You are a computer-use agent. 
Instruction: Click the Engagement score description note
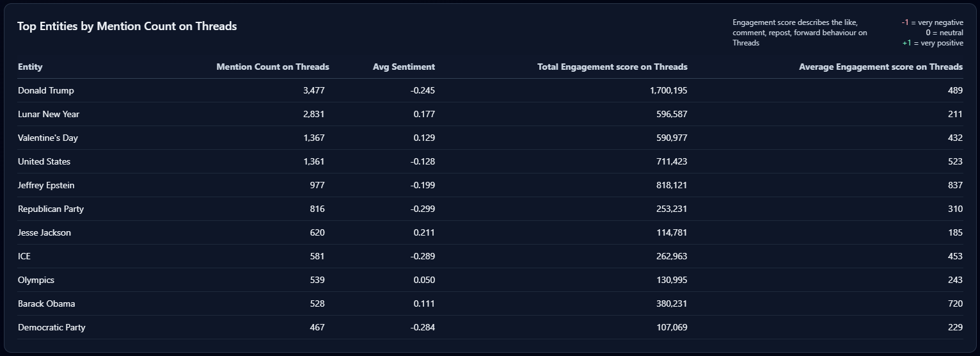[800, 33]
